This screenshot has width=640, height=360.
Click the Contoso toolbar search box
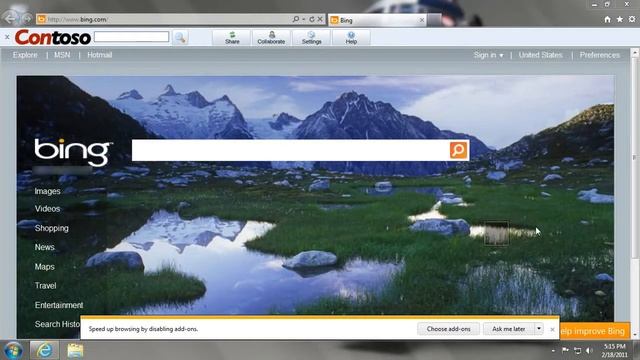tap(131, 37)
